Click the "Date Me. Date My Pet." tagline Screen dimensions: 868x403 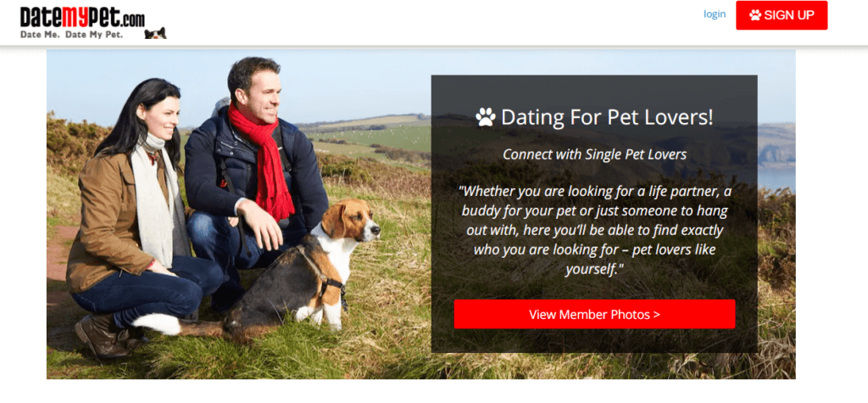point(71,35)
